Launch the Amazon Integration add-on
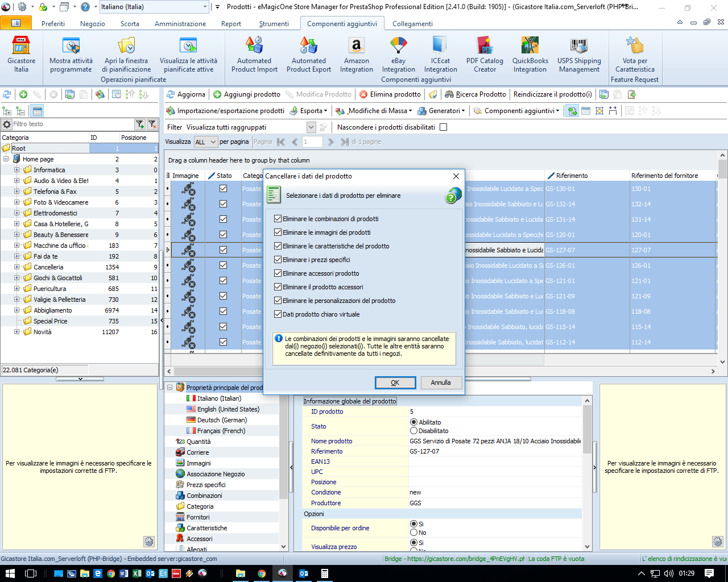The height and width of the screenshot is (582, 728). coord(356,55)
